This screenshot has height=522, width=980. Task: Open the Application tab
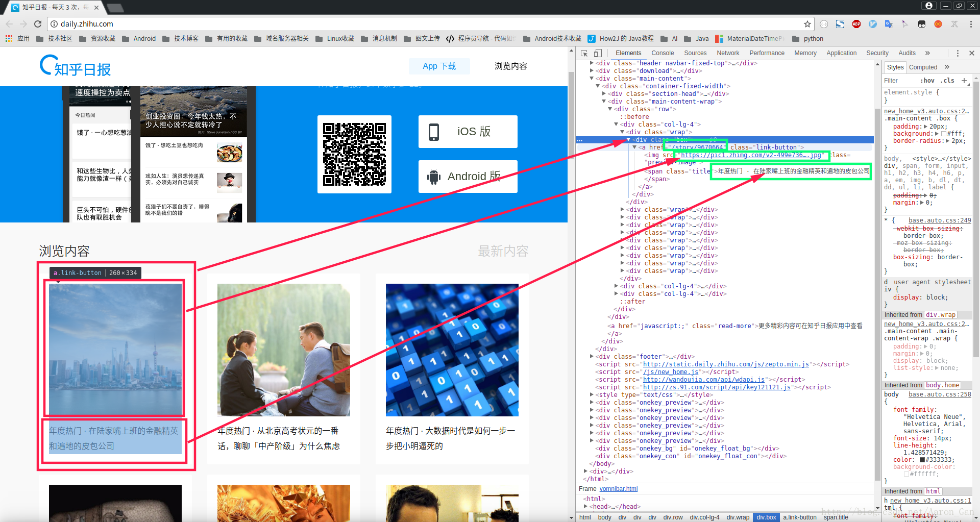point(841,53)
